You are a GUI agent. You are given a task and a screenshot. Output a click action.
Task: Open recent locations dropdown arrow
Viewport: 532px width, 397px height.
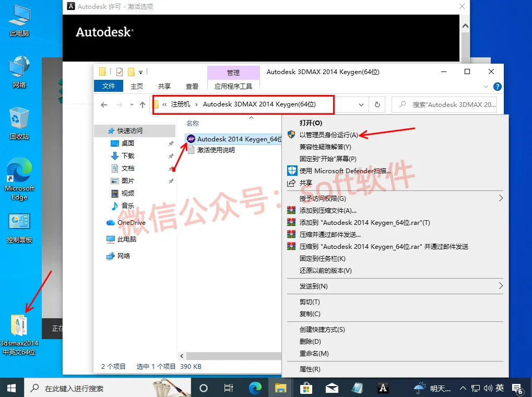coord(132,105)
